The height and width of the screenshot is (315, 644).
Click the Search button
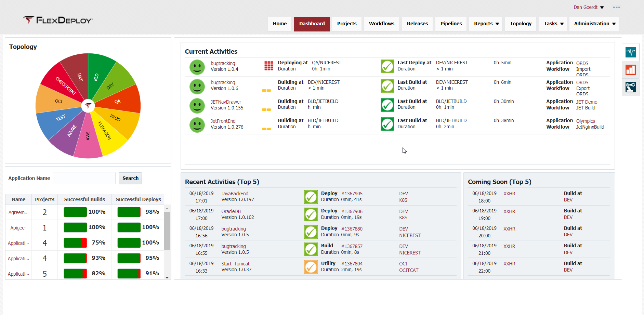[x=130, y=178]
